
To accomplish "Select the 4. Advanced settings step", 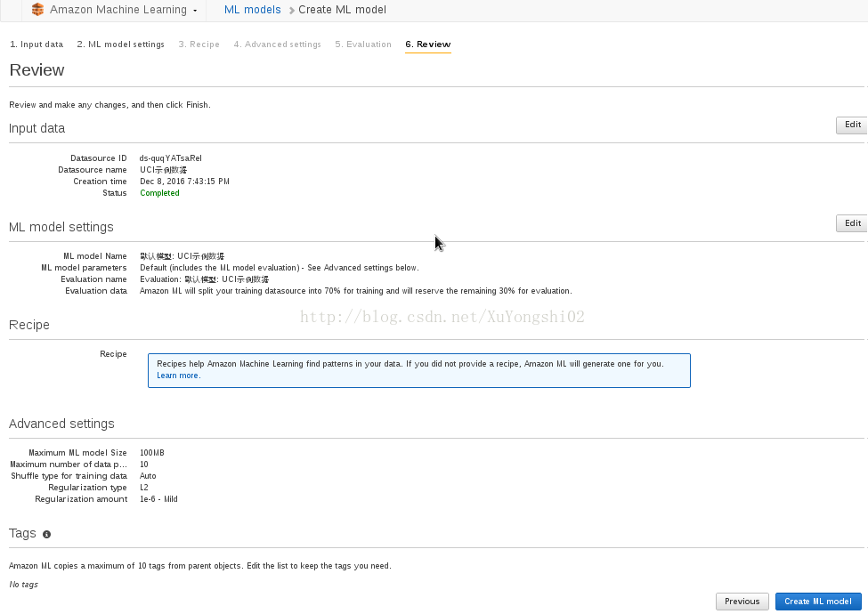I will pyautogui.click(x=278, y=44).
